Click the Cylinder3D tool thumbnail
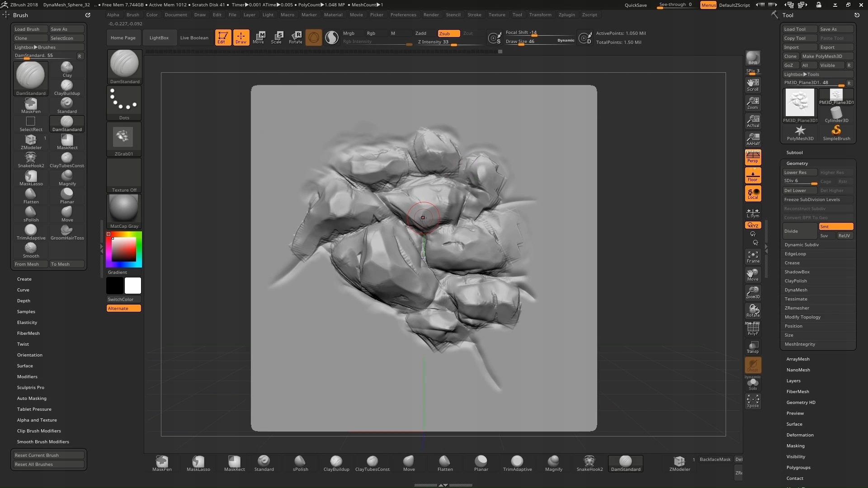Screen dimensions: 868x488 point(836,115)
